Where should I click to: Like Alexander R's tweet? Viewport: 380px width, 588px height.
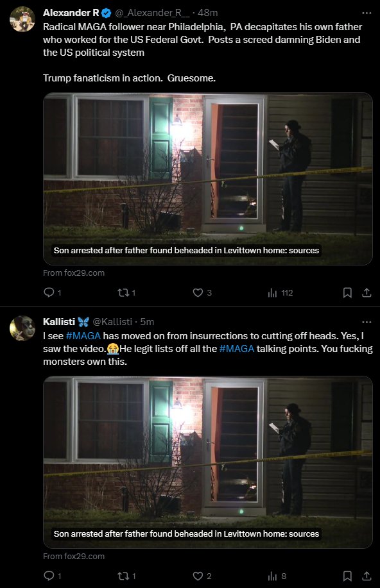click(198, 292)
